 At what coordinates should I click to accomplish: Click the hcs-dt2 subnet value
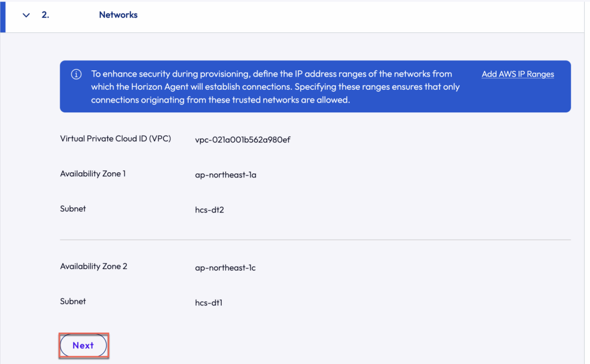pyautogui.click(x=209, y=210)
